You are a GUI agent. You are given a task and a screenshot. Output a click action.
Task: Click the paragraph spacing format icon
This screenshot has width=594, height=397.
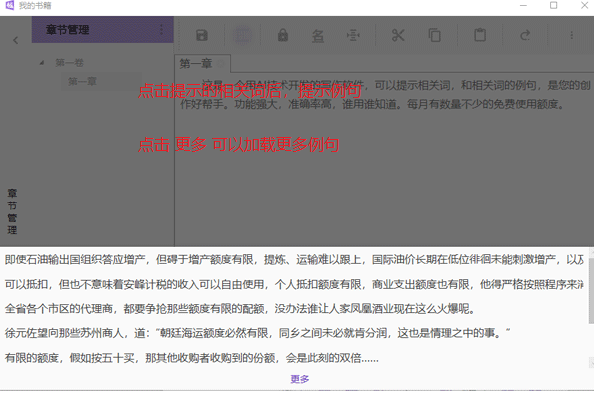353,36
